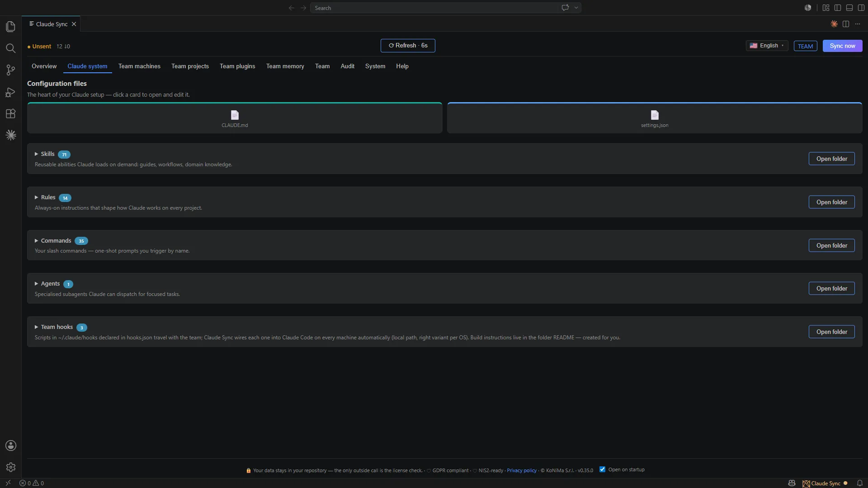This screenshot has height=488, width=868.
Task: Open the errors and warnings counter
Action: click(x=32, y=483)
